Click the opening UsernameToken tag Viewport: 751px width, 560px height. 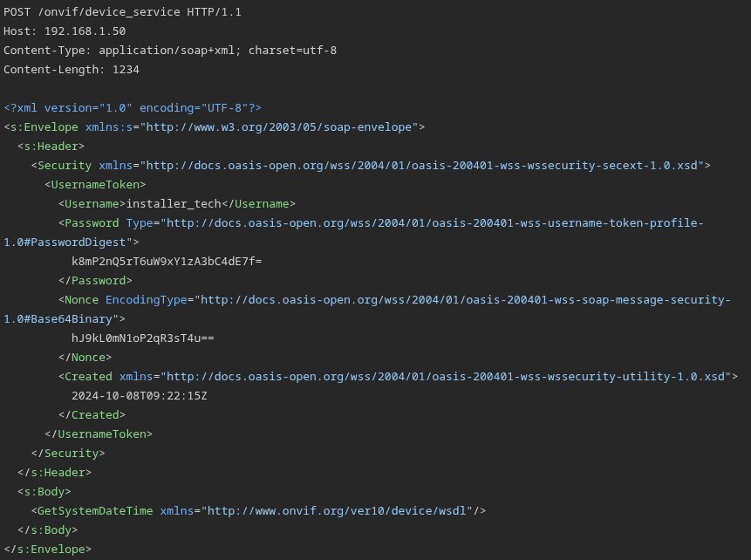(95, 184)
